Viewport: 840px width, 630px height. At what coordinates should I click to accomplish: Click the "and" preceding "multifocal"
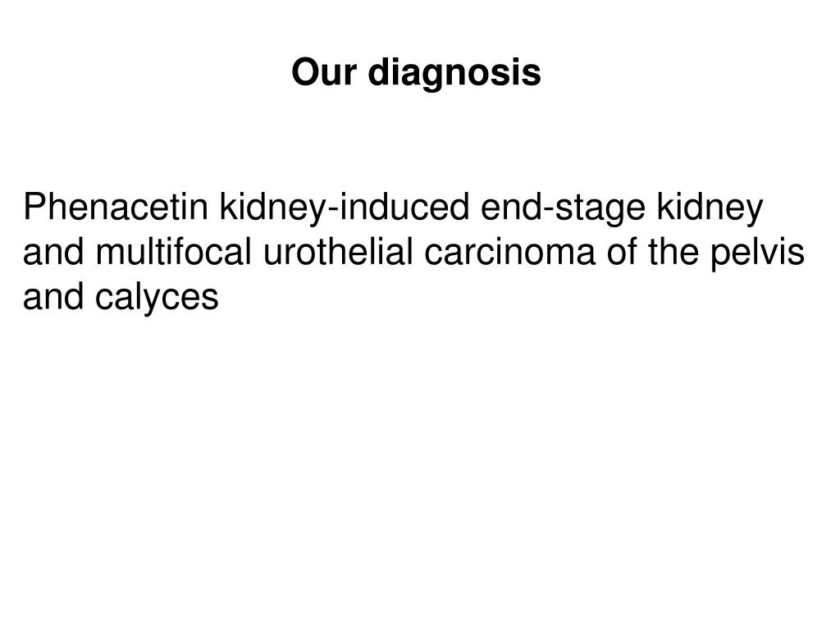[53, 252]
